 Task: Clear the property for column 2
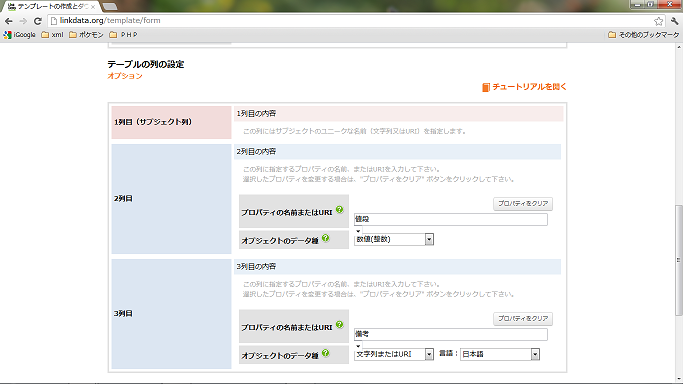pyautogui.click(x=523, y=204)
